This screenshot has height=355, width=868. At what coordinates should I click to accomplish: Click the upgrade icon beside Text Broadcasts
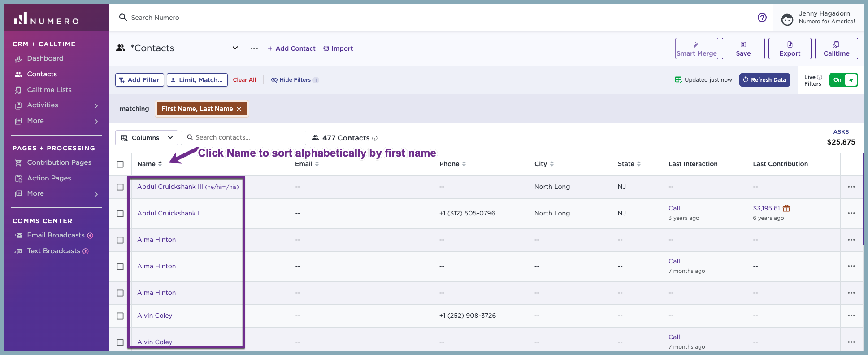[86, 251]
